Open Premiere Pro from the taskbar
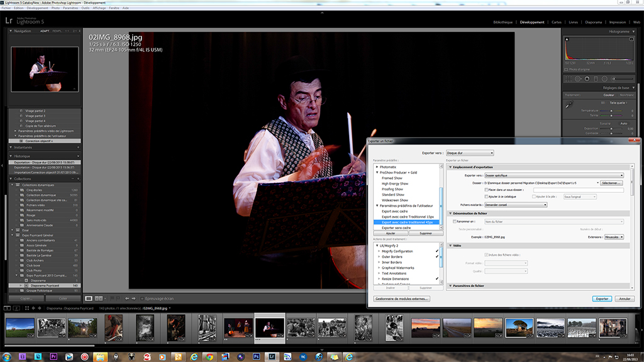The height and width of the screenshot is (362, 644). pos(53,357)
